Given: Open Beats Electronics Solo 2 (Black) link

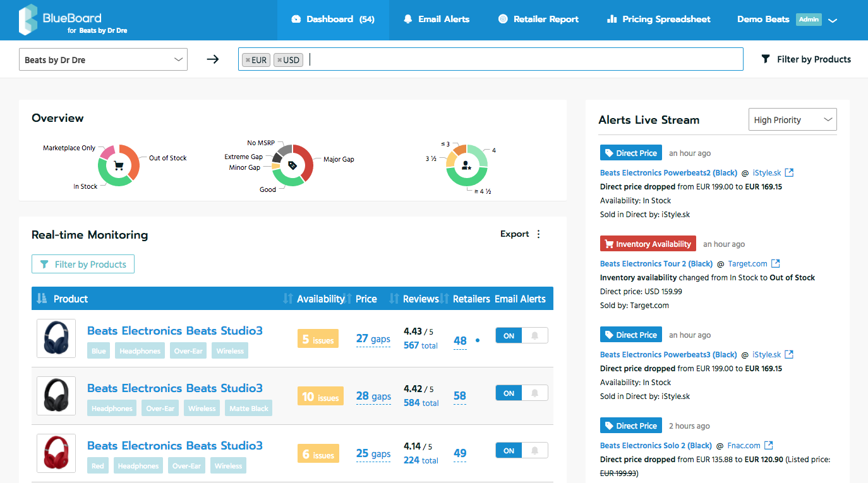Looking at the screenshot, I should (x=656, y=445).
